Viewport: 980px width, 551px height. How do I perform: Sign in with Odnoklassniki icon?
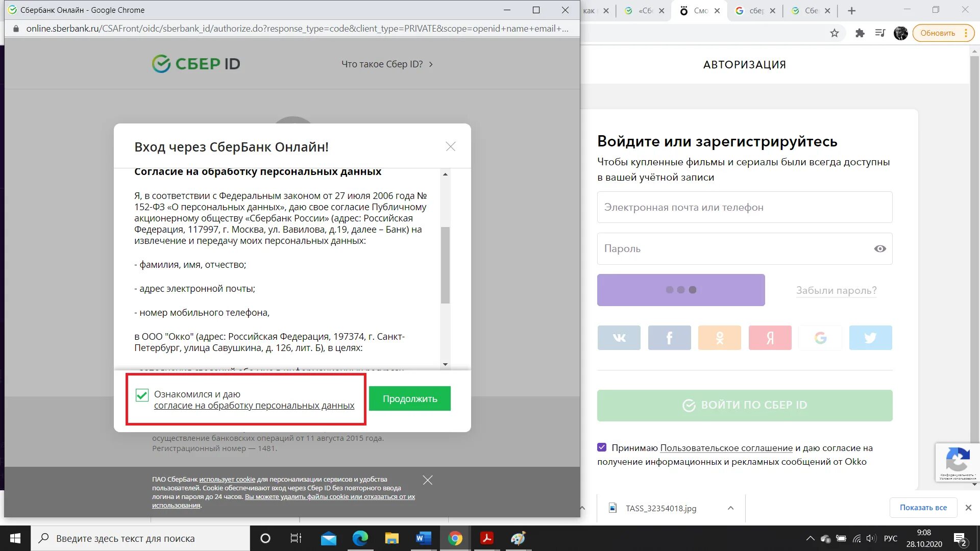point(720,338)
